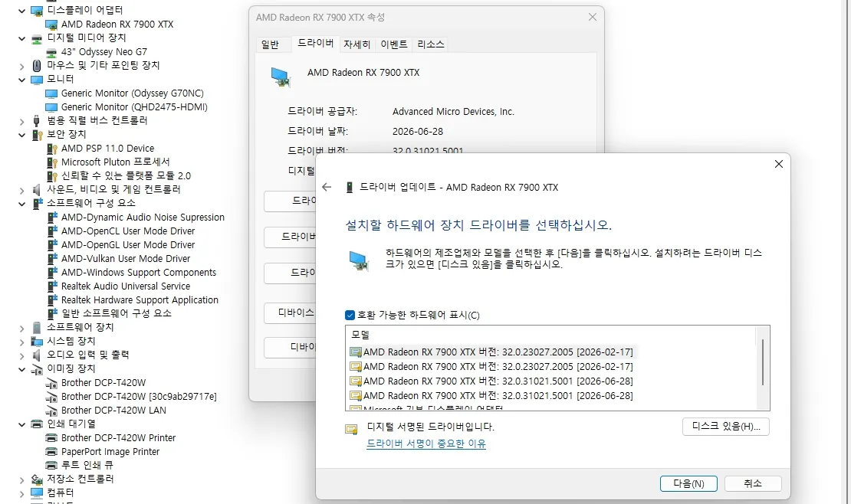Click the Realtek Hardware Support Application icon
This screenshot has height=504, width=851.
pos(52,300)
